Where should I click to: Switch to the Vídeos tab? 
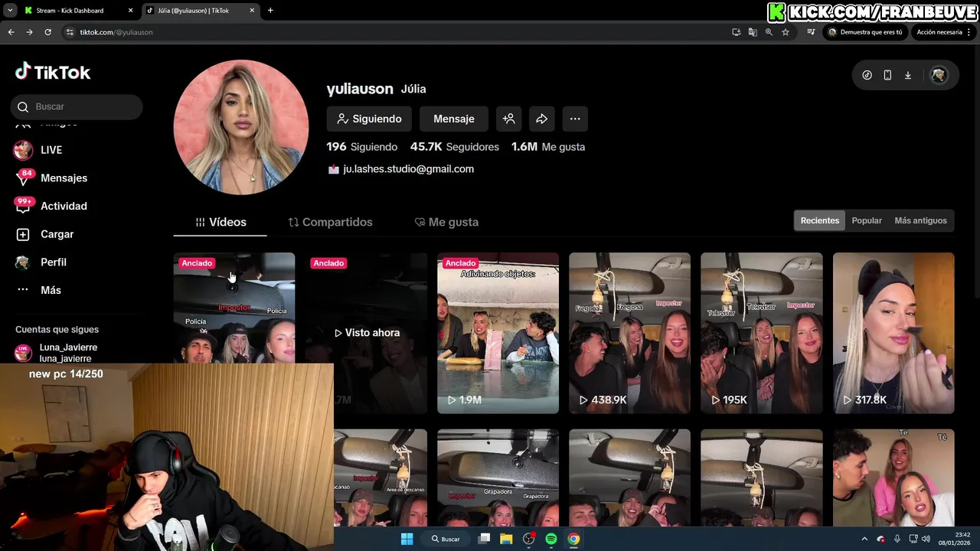pyautogui.click(x=220, y=222)
